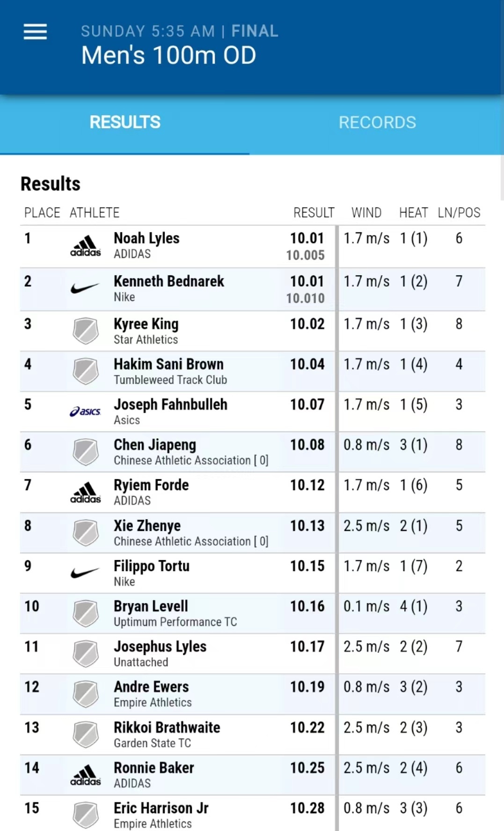Click Ryiem Forde's Adidas logo
The image size is (504, 831).
[86, 493]
